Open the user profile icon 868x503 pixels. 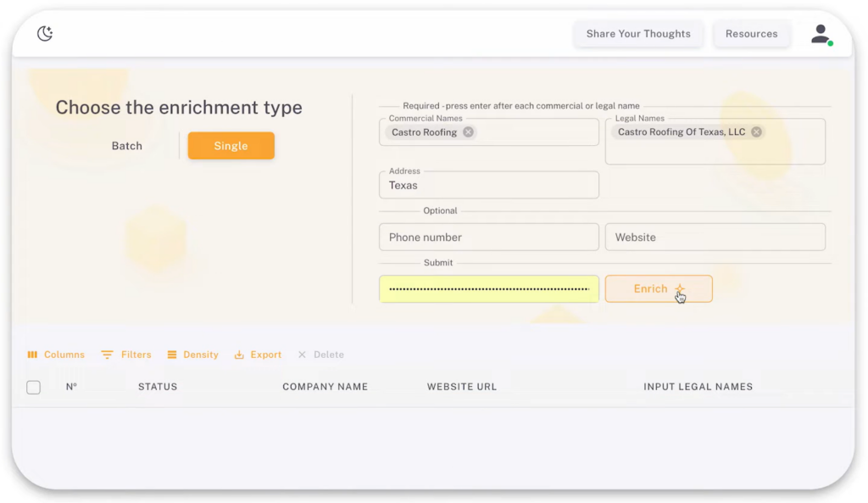[819, 33]
